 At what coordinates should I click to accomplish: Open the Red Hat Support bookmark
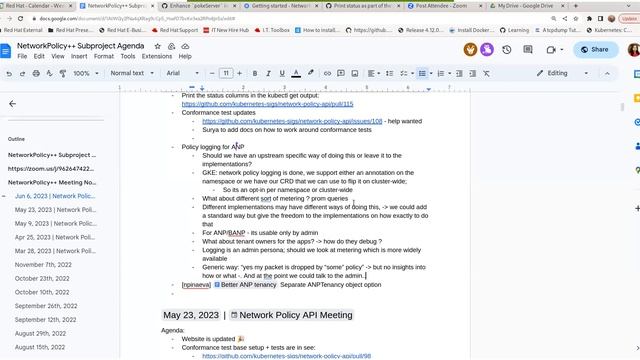(x=175, y=30)
